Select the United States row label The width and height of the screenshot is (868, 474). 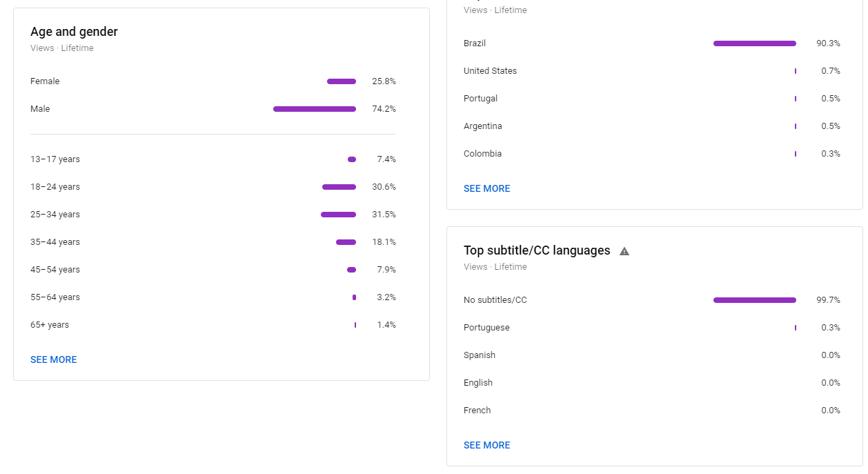point(490,71)
